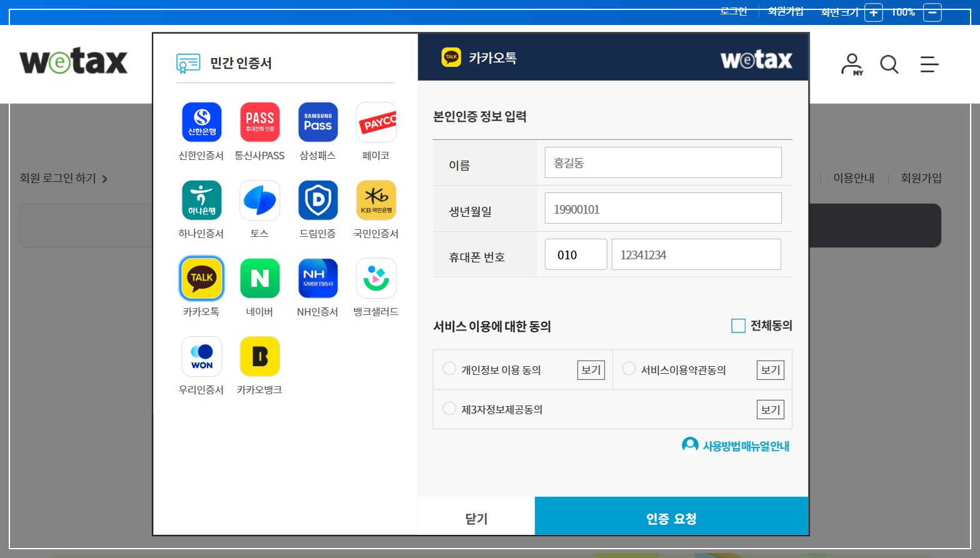
Task: Open the MY profile icon
Action: pos(852,64)
